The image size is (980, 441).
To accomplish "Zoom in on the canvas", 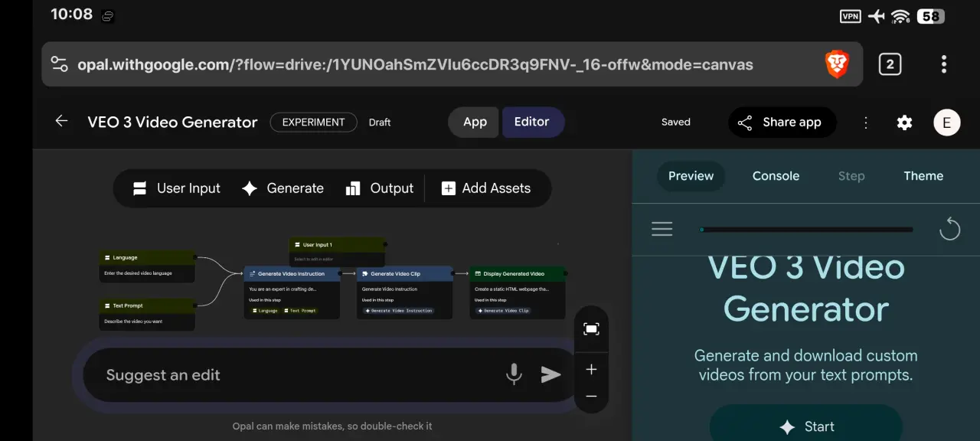I will click(591, 370).
